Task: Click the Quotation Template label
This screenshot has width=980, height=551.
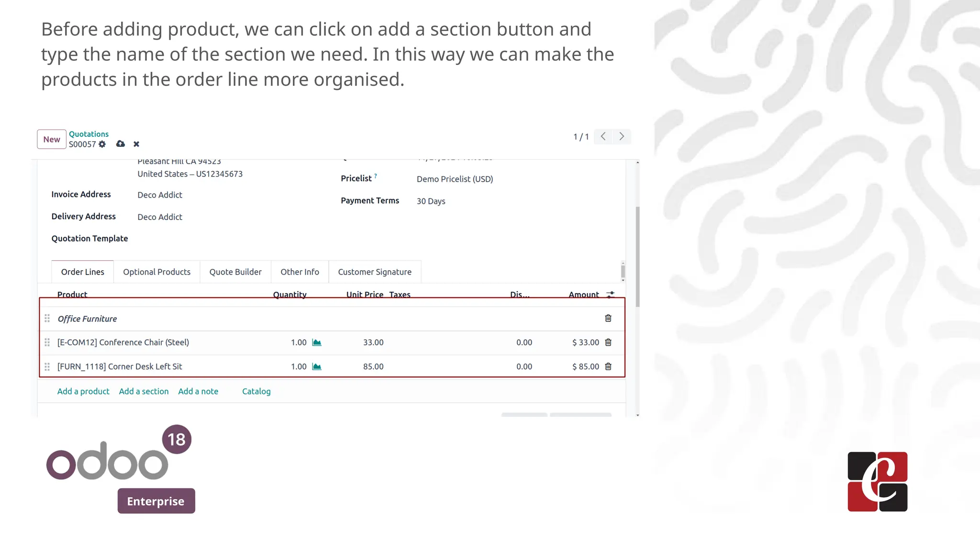Action: [x=89, y=238]
